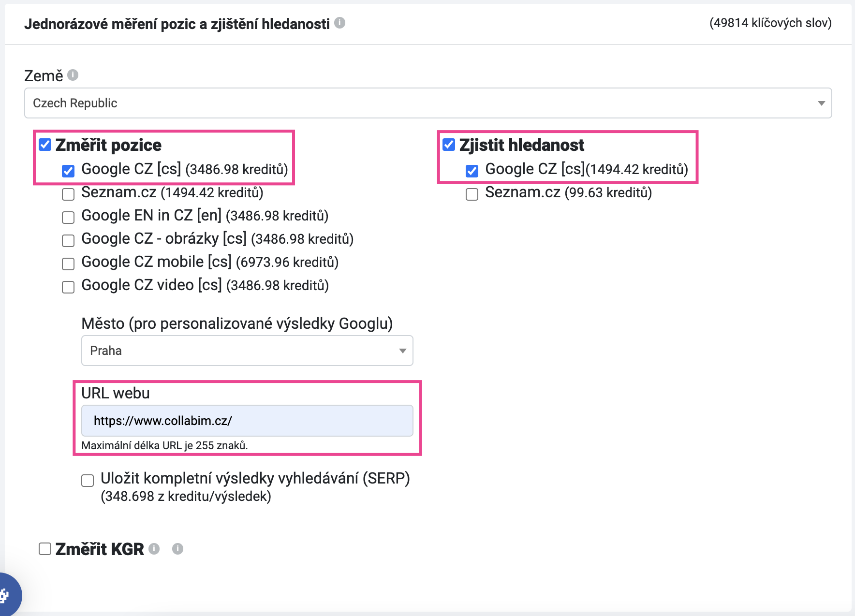The width and height of the screenshot is (855, 616).
Task: Uncheck the Zjistit hledanost checkbox
Action: coord(449,145)
